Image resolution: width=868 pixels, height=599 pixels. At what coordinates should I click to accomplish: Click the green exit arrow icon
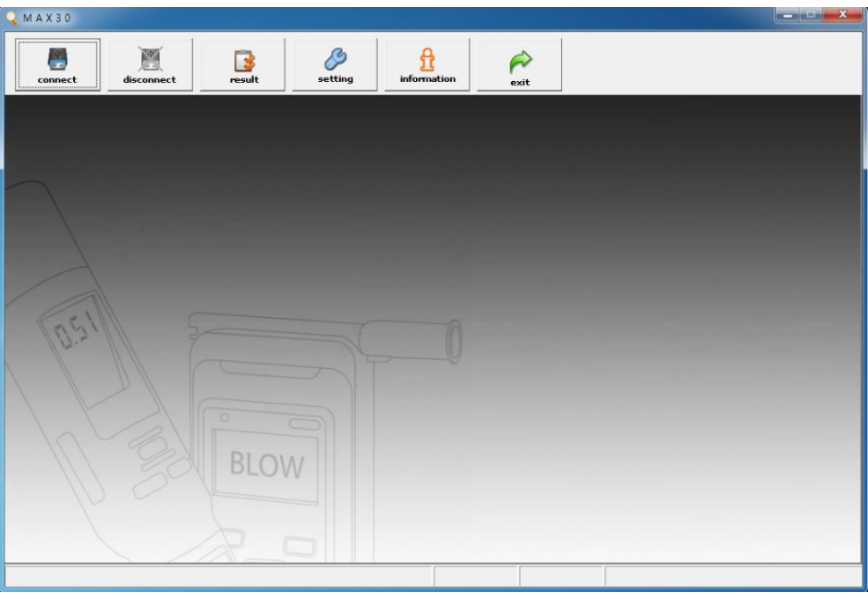(519, 62)
